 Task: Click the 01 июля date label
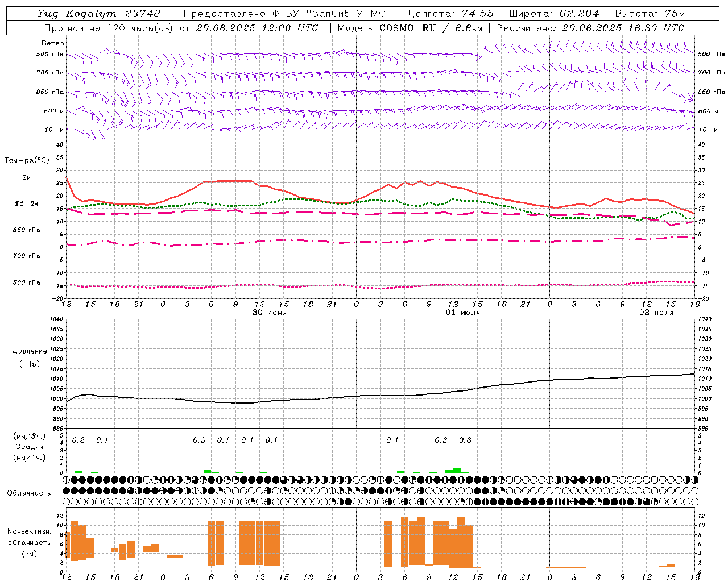coord(462,313)
